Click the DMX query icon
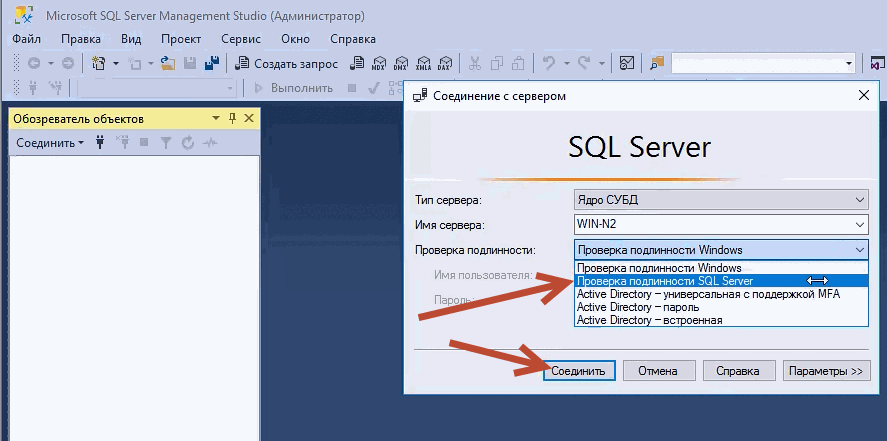The image size is (887, 441). [x=401, y=63]
